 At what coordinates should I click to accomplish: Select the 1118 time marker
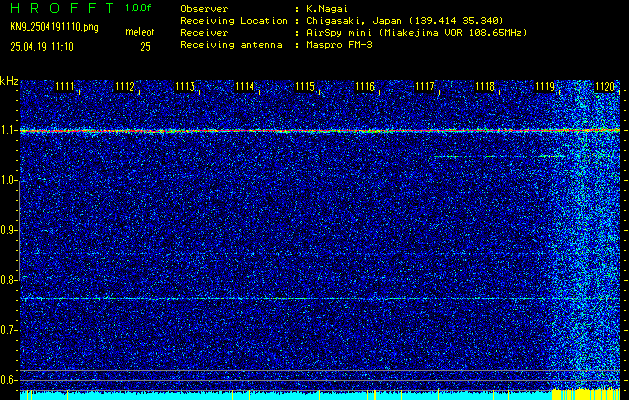point(485,86)
